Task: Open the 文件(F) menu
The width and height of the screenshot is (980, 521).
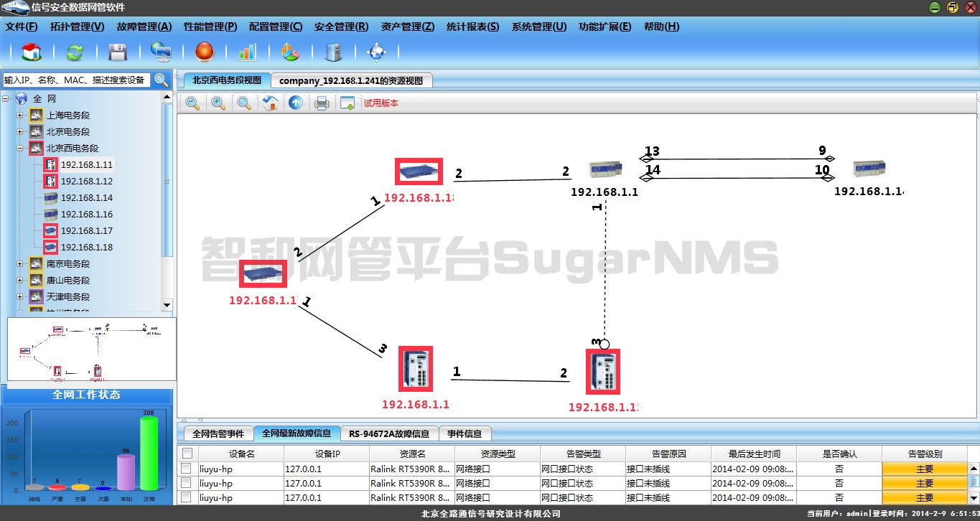Action: click(x=22, y=27)
